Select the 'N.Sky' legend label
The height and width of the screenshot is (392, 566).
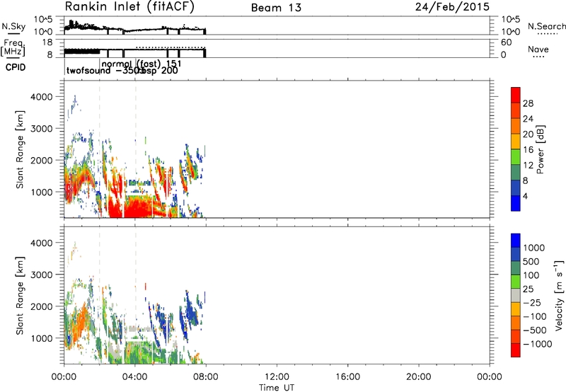pyautogui.click(x=13, y=26)
